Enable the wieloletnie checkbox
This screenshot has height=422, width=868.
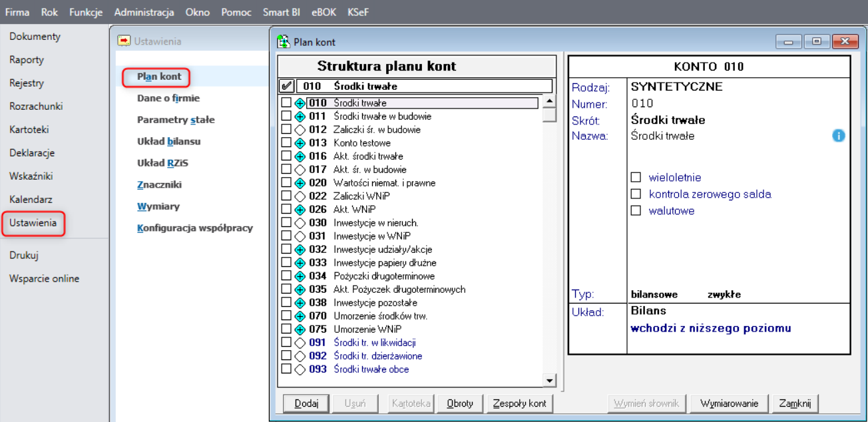pyautogui.click(x=636, y=178)
